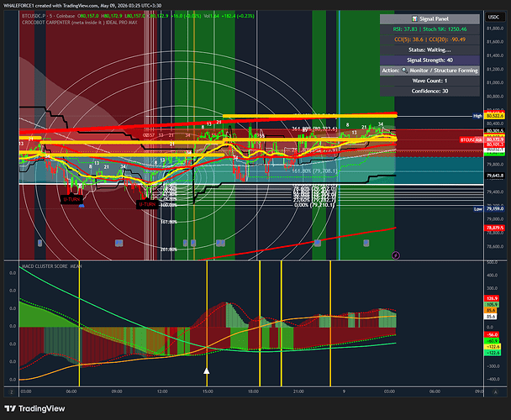Click the green -60.9 MACD value label
511x420 pixels.
[493, 341]
